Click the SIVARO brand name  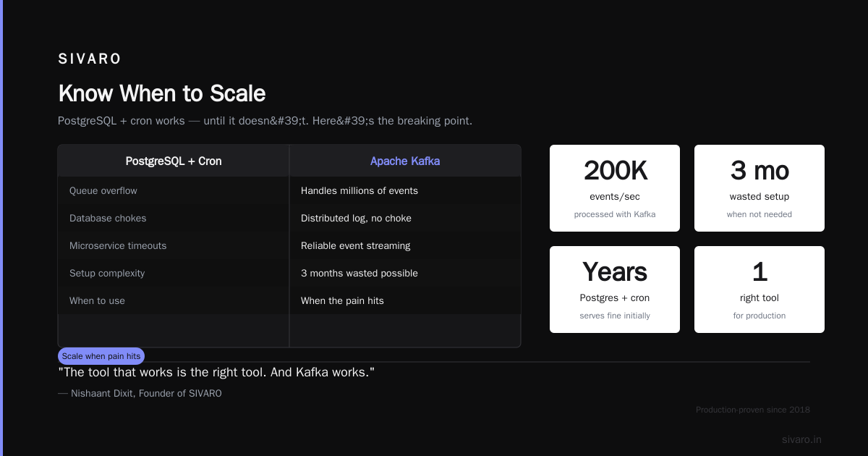pos(90,59)
